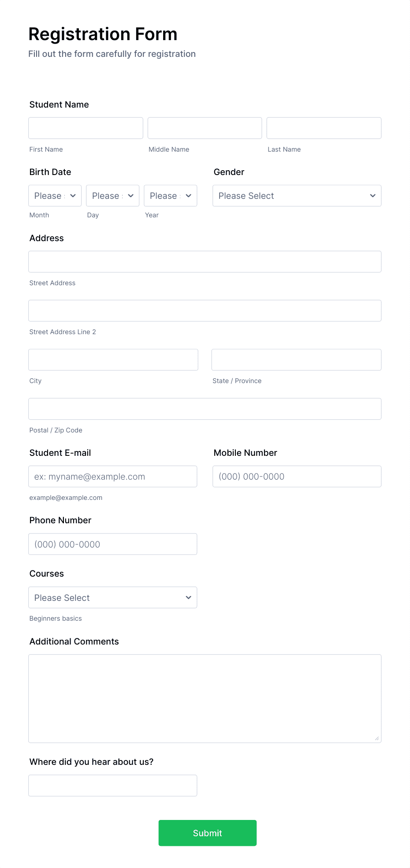Click the Postal / Zip Code field
This screenshot has height=868, width=410.
tap(205, 408)
